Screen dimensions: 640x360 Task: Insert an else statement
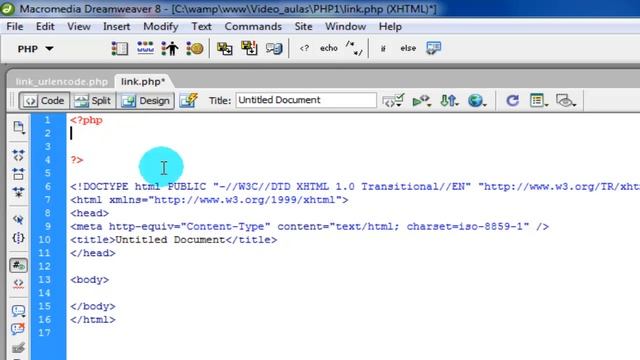pyautogui.click(x=408, y=48)
